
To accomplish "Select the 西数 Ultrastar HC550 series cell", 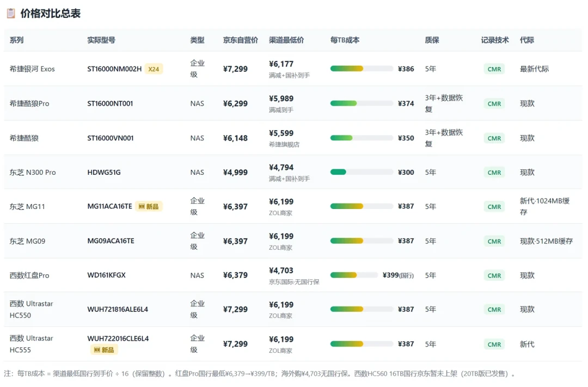I will [31, 309].
